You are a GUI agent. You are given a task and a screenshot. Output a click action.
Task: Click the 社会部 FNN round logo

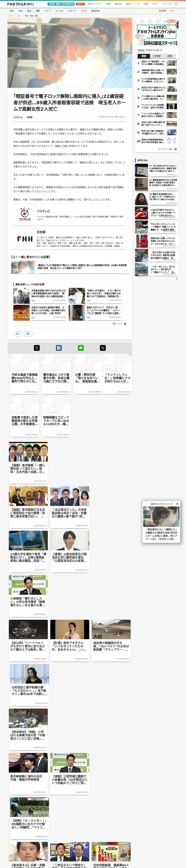[25, 239]
